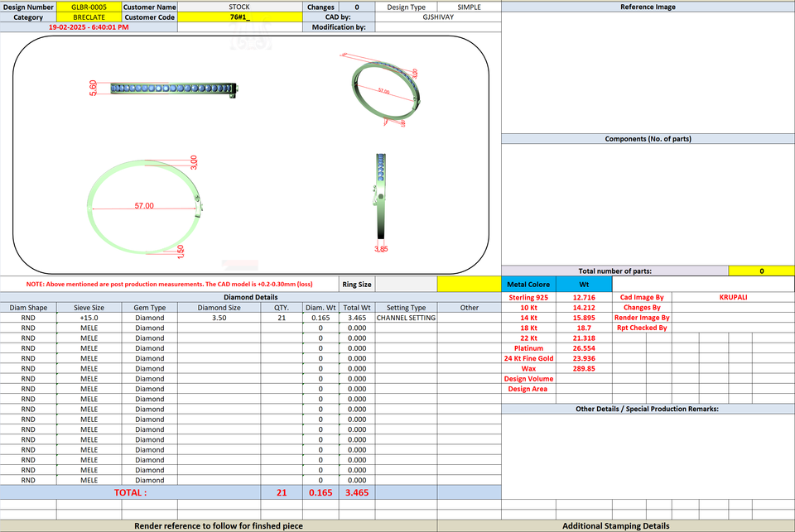Screen dimensions: 795x532
Task: Select the +15.0 sieve size cell
Action: 89,318
